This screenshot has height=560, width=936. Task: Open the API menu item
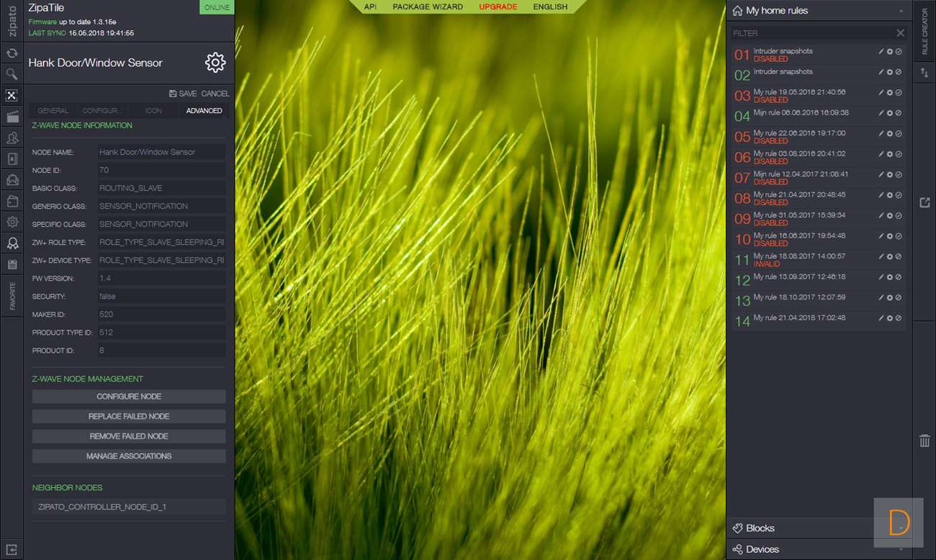point(370,7)
